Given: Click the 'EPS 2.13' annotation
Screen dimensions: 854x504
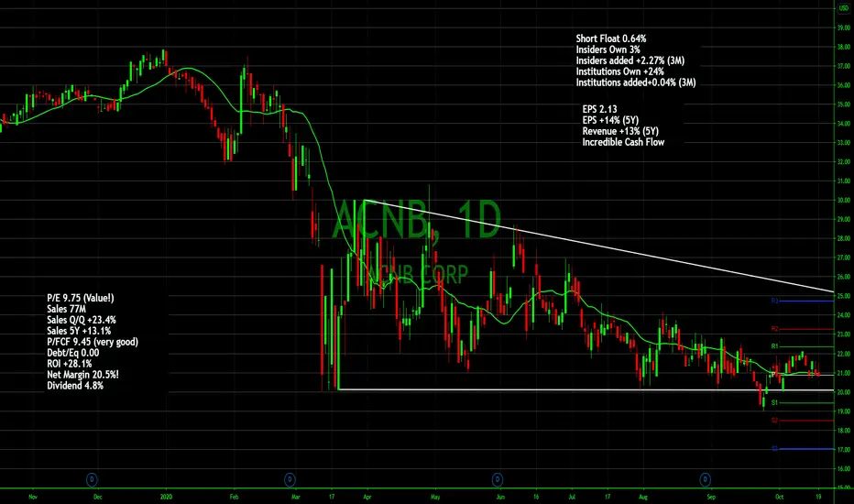Looking at the screenshot, I should (599, 109).
